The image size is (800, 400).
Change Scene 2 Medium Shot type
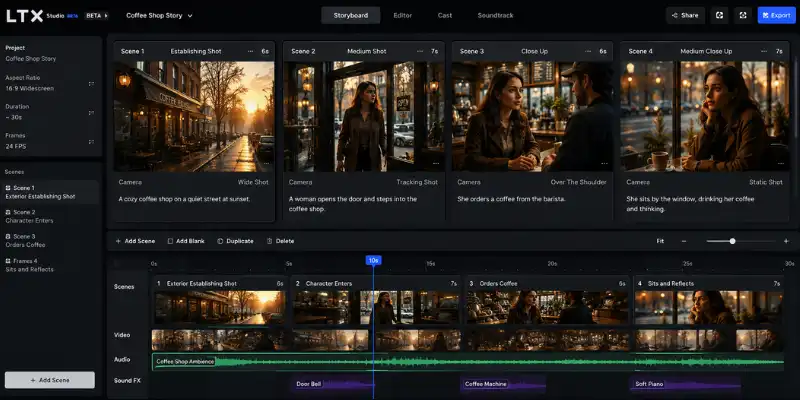tap(367, 51)
